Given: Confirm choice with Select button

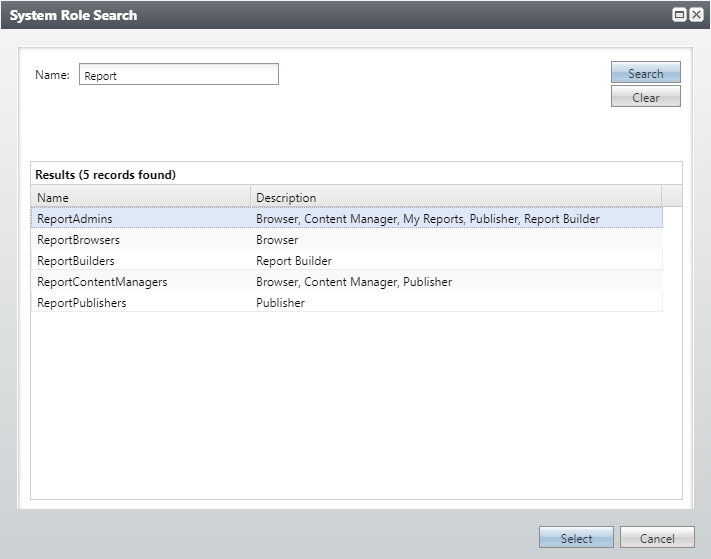Looking at the screenshot, I should (x=576, y=537).
